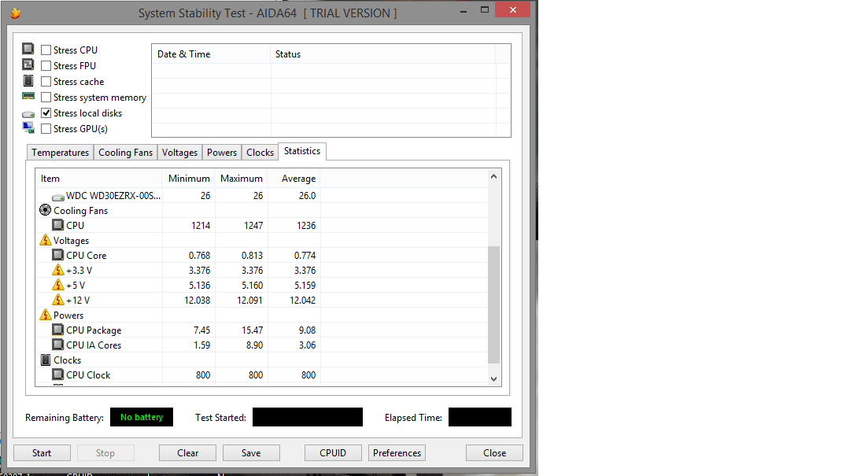Click the cache chip icon beside Stress cache

tap(28, 81)
